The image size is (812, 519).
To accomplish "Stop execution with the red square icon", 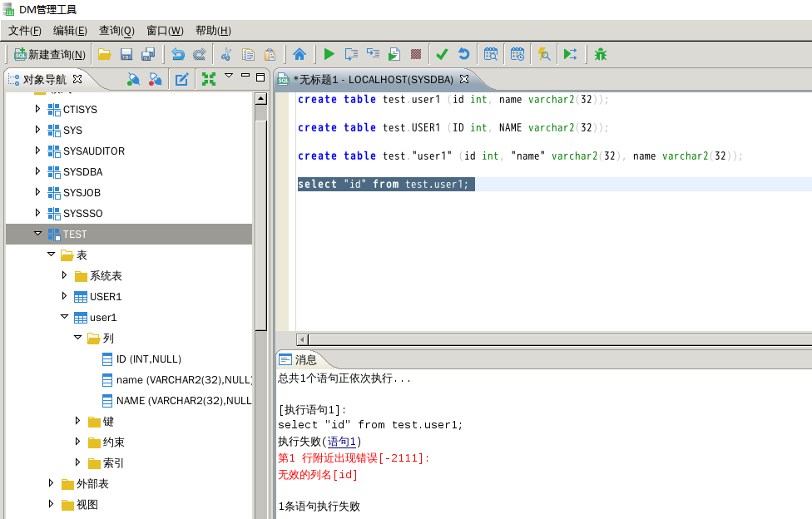I will [416, 54].
